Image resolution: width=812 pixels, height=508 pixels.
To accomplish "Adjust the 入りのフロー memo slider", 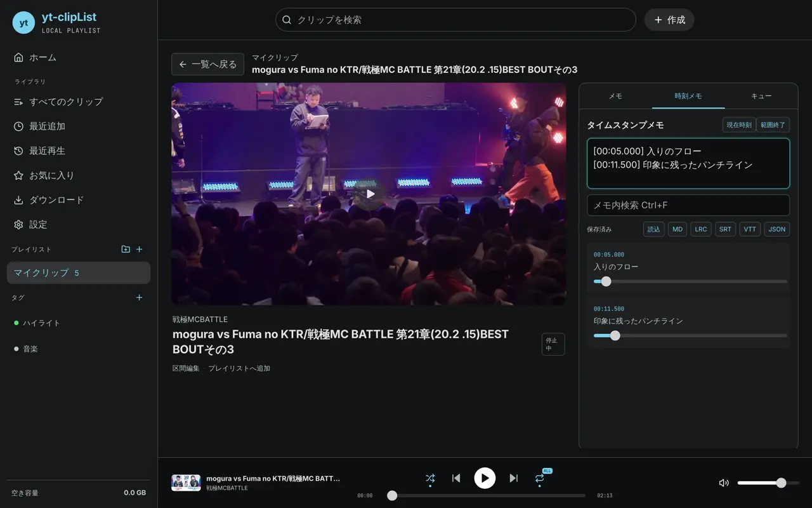I will (690, 281).
